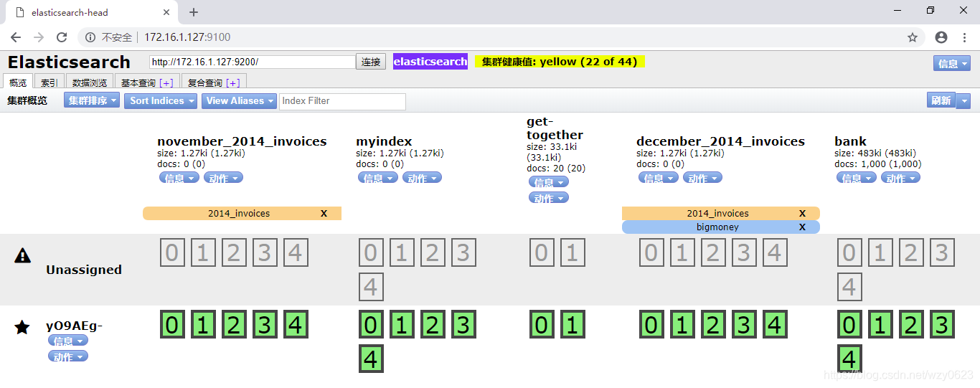This screenshot has width=980, height=388.
Task: Open 动作 dropdown for december_2014_invoices
Action: point(702,178)
